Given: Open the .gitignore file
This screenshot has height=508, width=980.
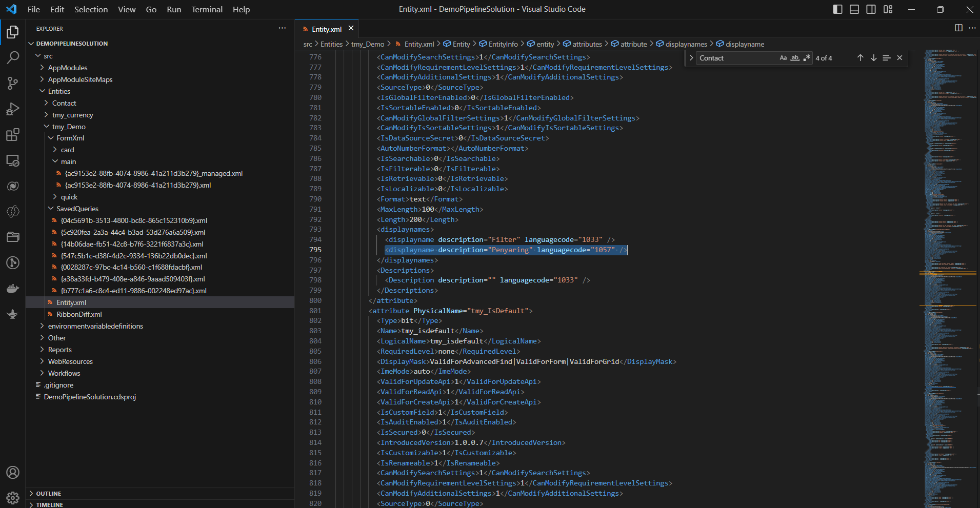Looking at the screenshot, I should (58, 385).
